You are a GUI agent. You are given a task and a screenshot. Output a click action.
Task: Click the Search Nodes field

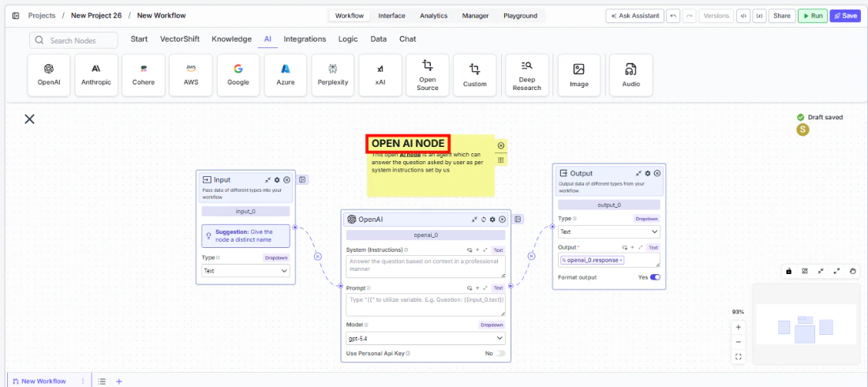[x=73, y=40]
